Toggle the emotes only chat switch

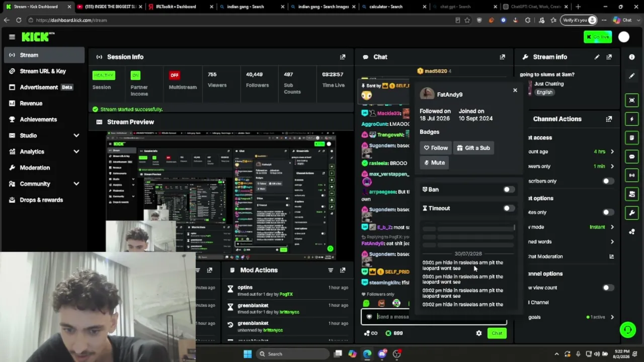[x=608, y=212]
